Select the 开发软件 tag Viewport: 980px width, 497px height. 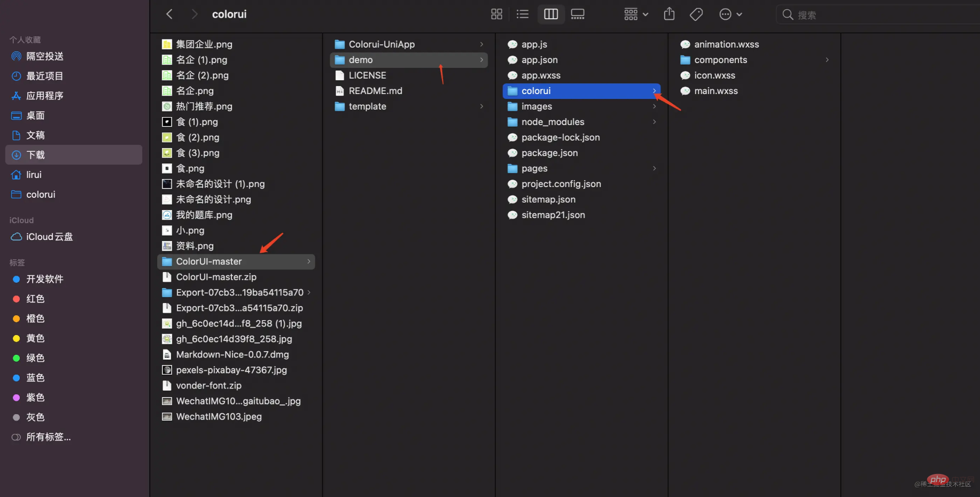[x=74, y=279]
